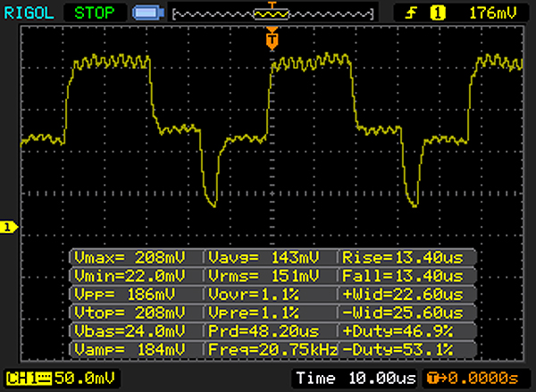Viewport: 536px width, 392px height.
Task: Click the CH1 DC coupling badge
Action: (x=29, y=379)
